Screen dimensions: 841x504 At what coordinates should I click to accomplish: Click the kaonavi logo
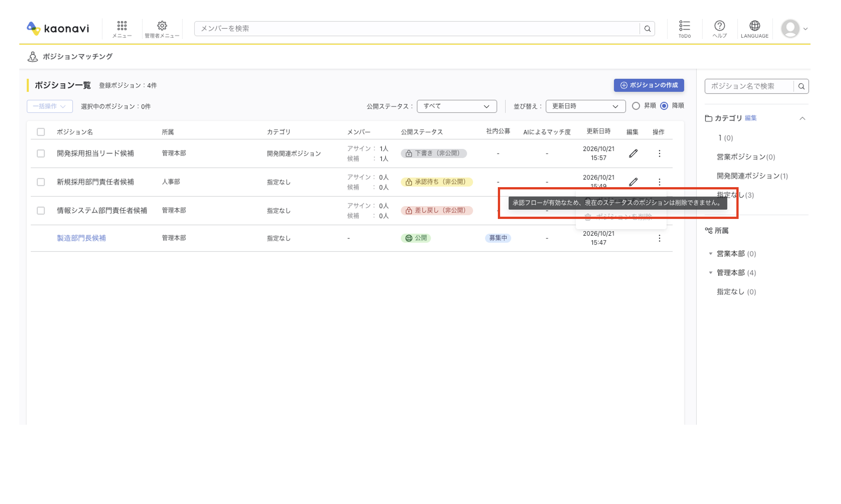[58, 28]
